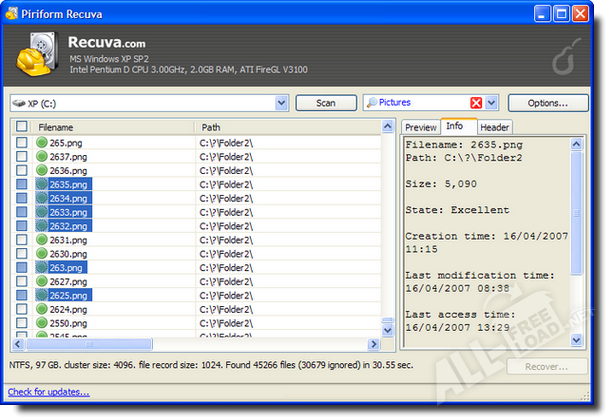Click the green state icon beside 2636.png
The image size is (606, 417).
(42, 171)
